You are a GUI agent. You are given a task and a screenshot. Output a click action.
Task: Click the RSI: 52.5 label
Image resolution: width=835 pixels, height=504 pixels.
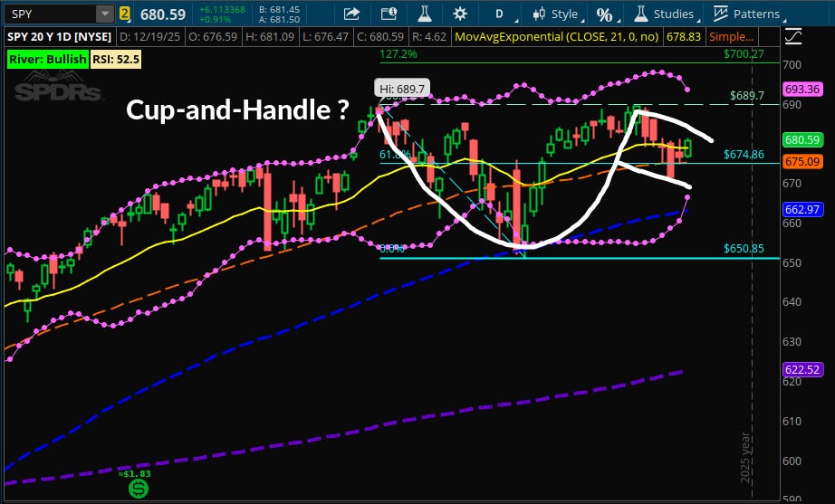pyautogui.click(x=116, y=59)
